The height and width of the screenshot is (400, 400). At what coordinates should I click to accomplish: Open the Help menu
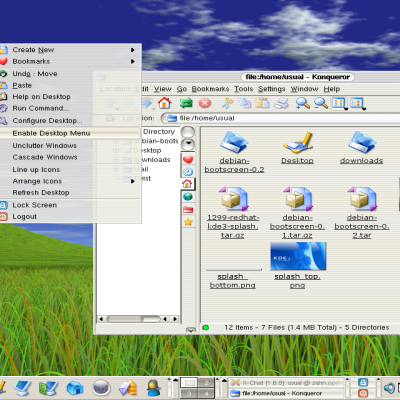[x=332, y=89]
